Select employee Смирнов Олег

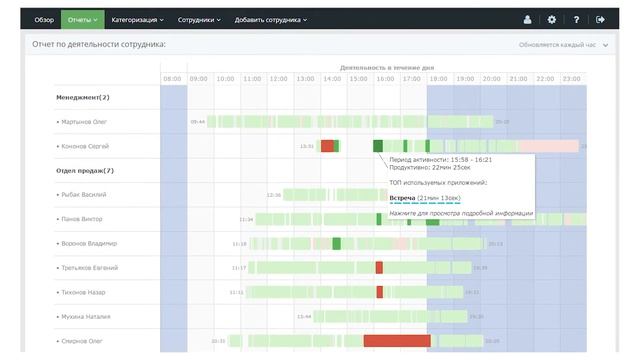click(x=82, y=341)
